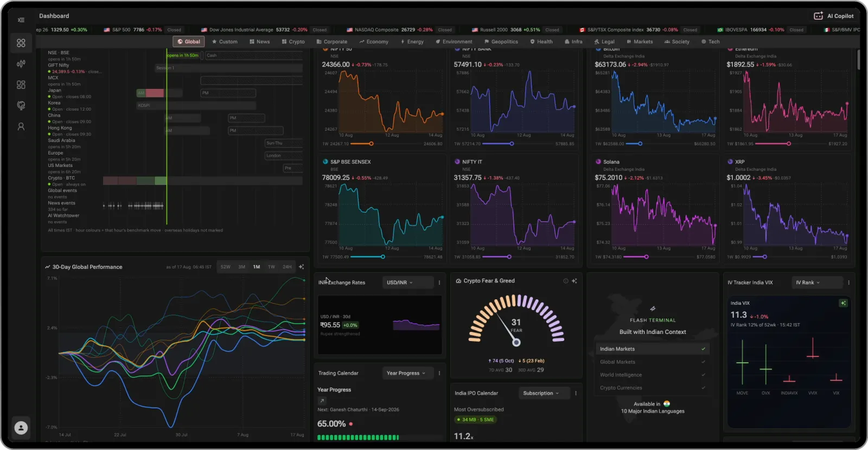Click the Year Progress green bar
Viewport: 868px width, 450px height.
[358, 437]
